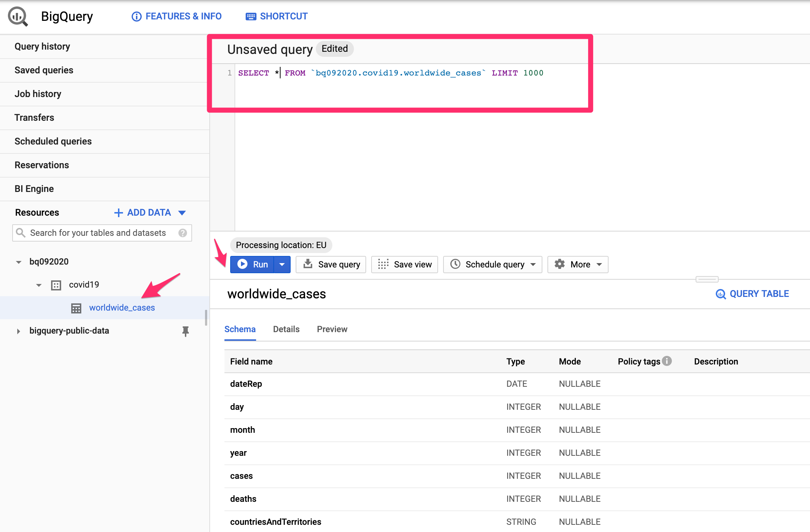810x532 pixels.
Task: Click the worldwide_cases table icon
Action: [76, 308]
